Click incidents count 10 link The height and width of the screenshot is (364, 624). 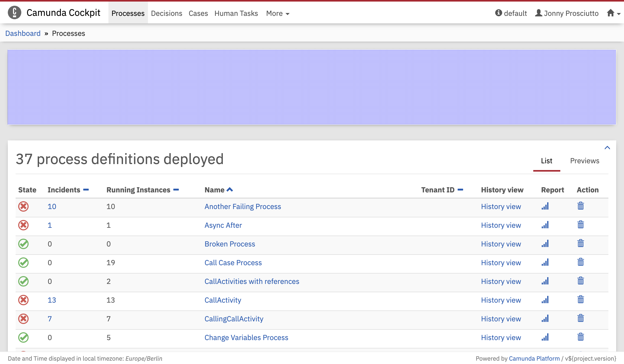point(52,206)
